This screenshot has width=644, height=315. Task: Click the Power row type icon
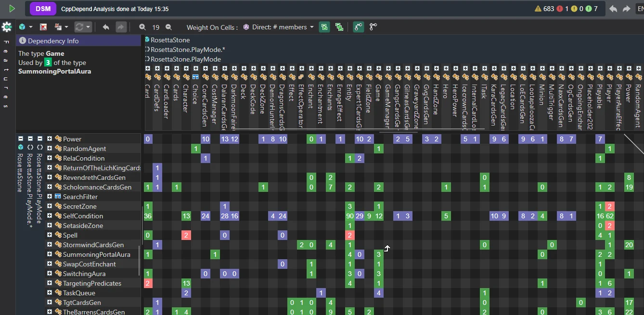(x=58, y=139)
